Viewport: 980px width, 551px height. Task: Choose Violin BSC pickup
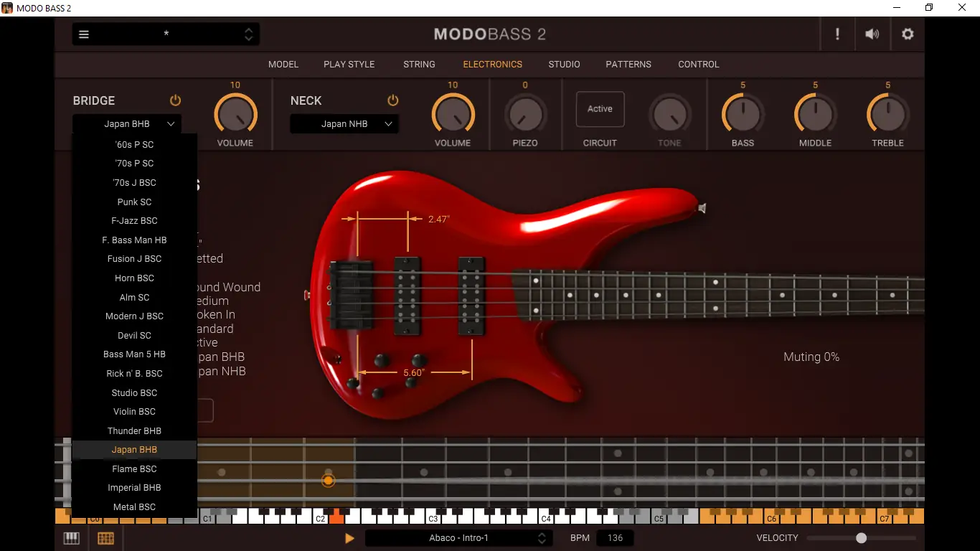tap(134, 411)
